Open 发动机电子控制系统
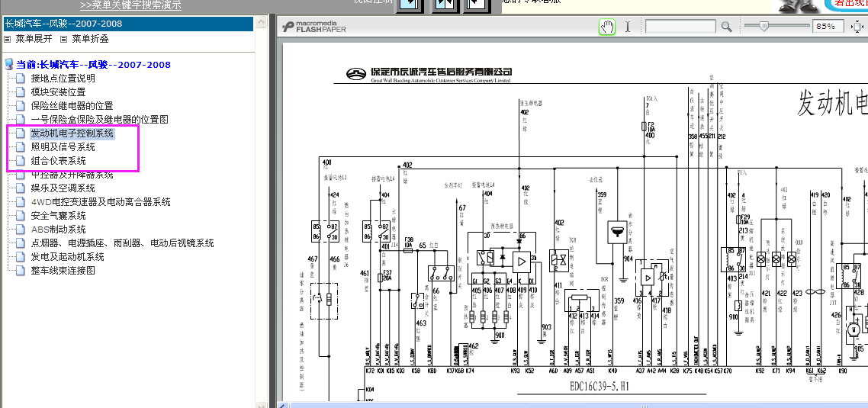This screenshot has width=868, height=408. pyautogui.click(x=72, y=133)
